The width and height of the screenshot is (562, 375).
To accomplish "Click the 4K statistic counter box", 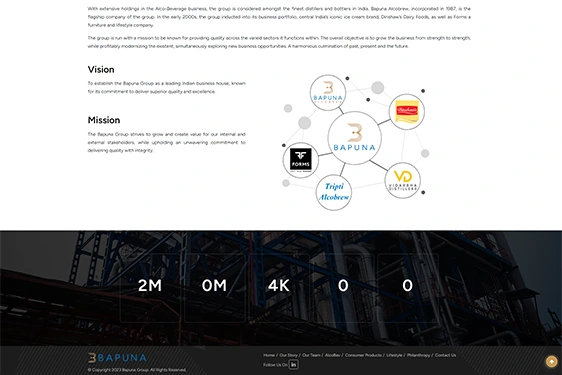I will tap(279, 288).
